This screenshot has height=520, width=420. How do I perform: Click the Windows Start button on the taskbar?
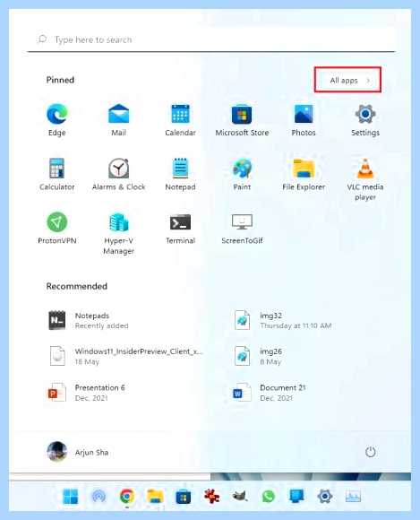click(x=70, y=497)
